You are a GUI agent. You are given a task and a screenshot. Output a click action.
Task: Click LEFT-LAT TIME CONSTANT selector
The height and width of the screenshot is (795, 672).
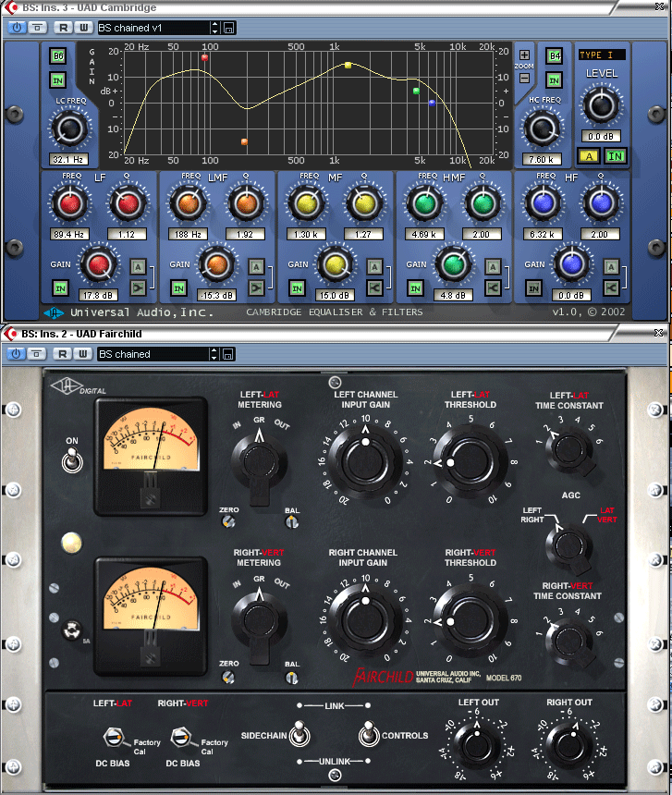569,450
